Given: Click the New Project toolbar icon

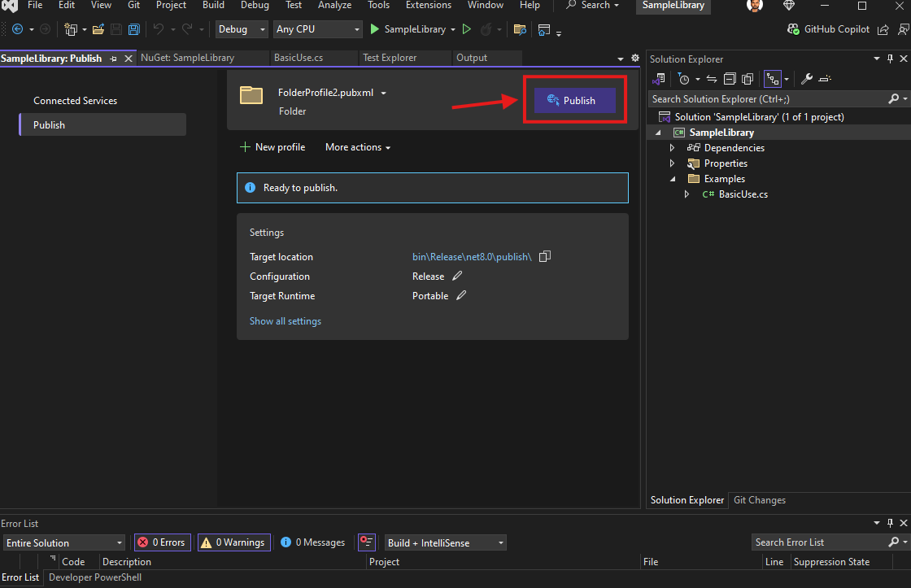Looking at the screenshot, I should pos(71,29).
